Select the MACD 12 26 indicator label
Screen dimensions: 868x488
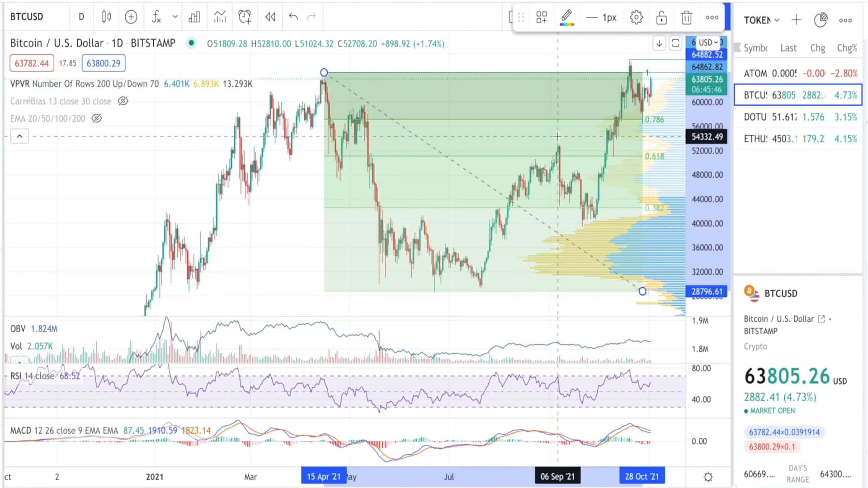pyautogui.click(x=64, y=430)
